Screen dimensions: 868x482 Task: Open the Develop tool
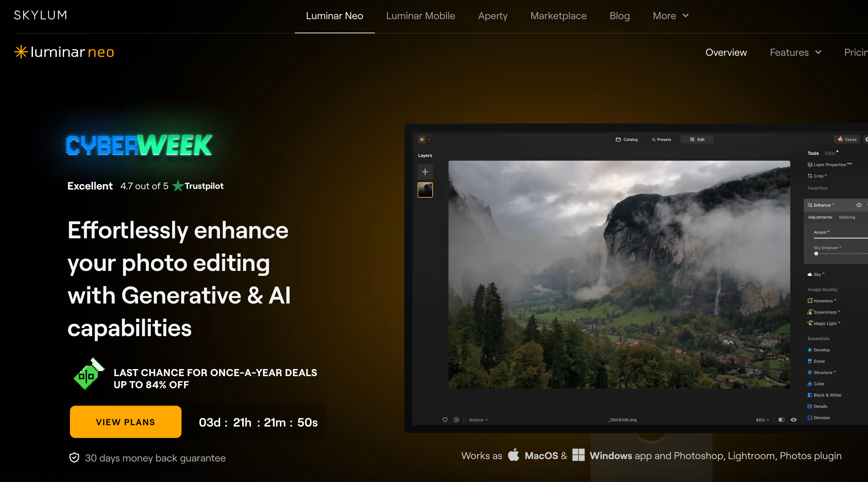(x=819, y=350)
